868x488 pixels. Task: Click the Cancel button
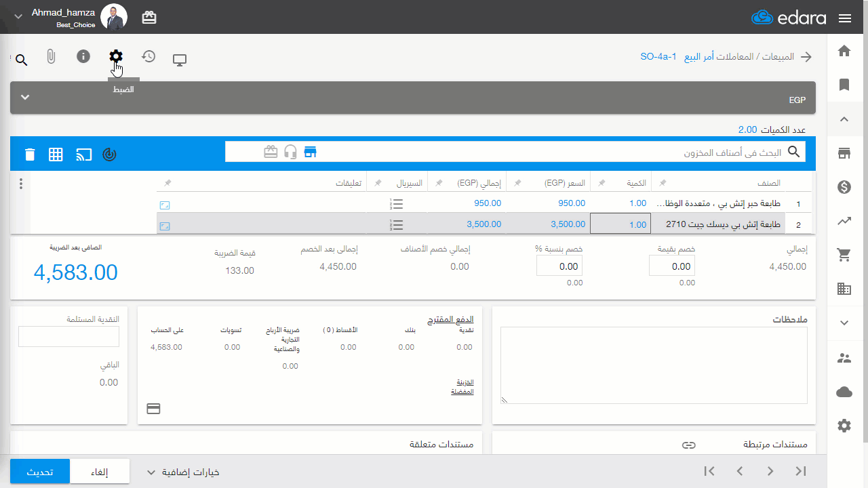pos(100,472)
